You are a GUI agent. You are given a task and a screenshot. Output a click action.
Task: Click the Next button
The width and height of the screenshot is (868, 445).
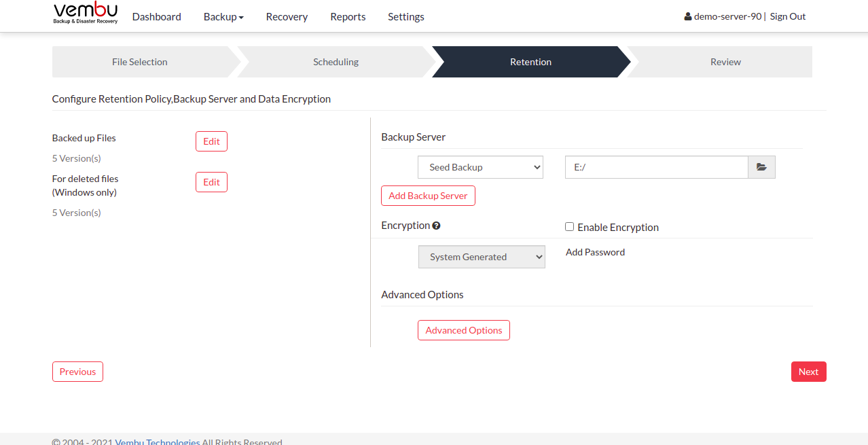click(808, 372)
